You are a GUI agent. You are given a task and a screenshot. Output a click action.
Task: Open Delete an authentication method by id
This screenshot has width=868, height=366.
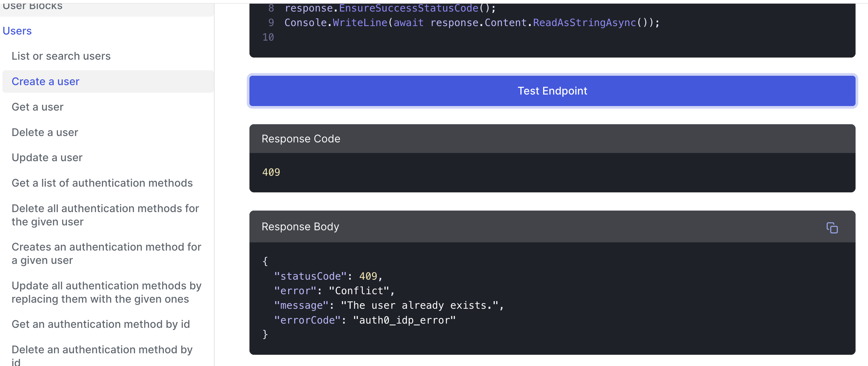coord(102,354)
